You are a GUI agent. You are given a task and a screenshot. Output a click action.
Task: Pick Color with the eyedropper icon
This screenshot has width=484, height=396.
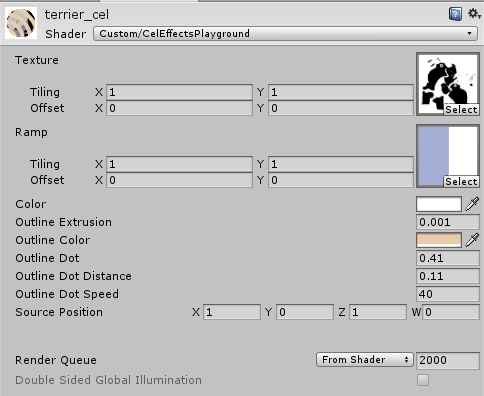pyautogui.click(x=472, y=204)
